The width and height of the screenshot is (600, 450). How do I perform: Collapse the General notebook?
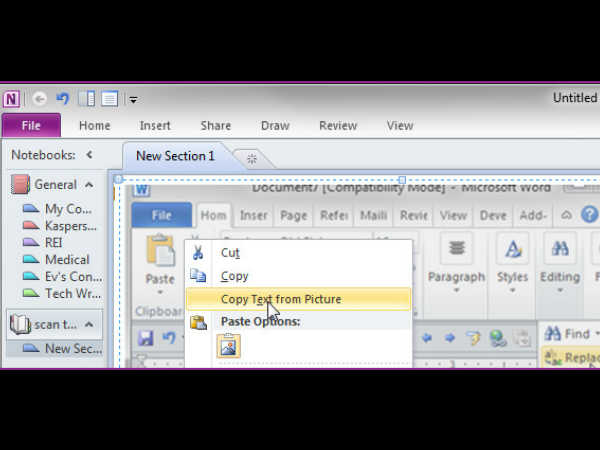pos(89,185)
